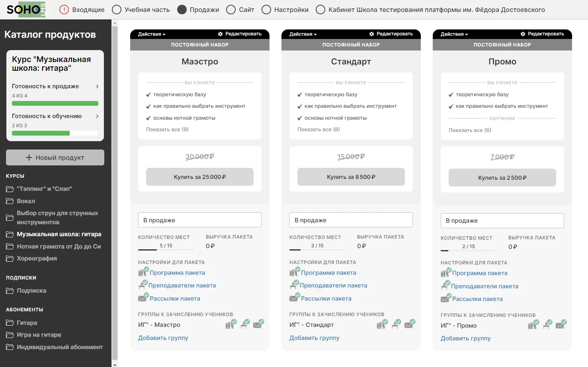
Task: Open teachers icon for group ИГ" - Промо
Action: [547, 325]
